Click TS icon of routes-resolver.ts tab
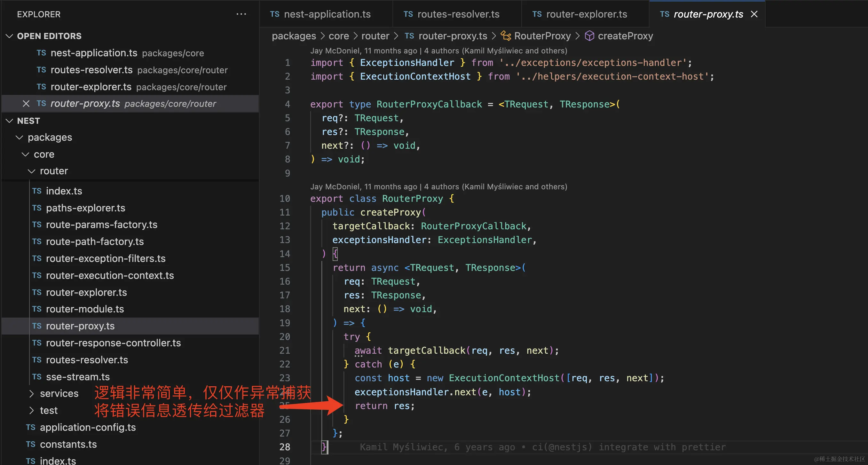868x465 pixels. point(408,14)
